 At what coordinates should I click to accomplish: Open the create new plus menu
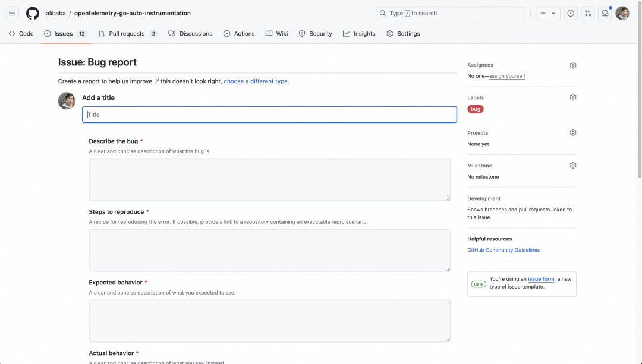(x=548, y=13)
